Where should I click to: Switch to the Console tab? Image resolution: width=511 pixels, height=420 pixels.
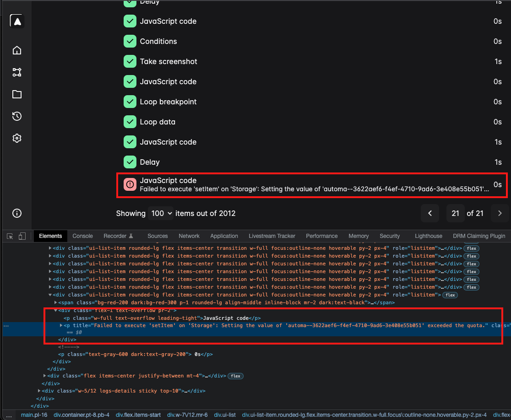point(82,236)
